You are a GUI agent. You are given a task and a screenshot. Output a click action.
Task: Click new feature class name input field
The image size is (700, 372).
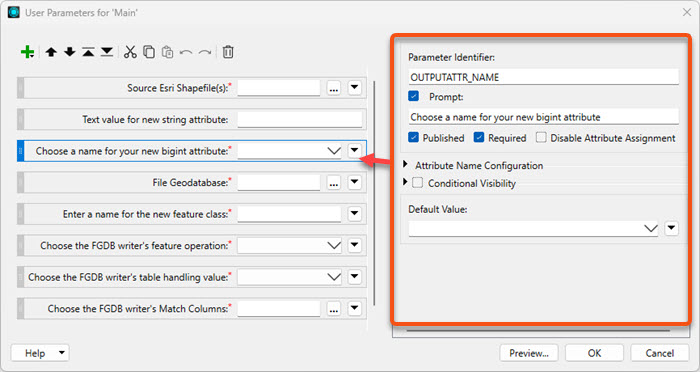289,214
